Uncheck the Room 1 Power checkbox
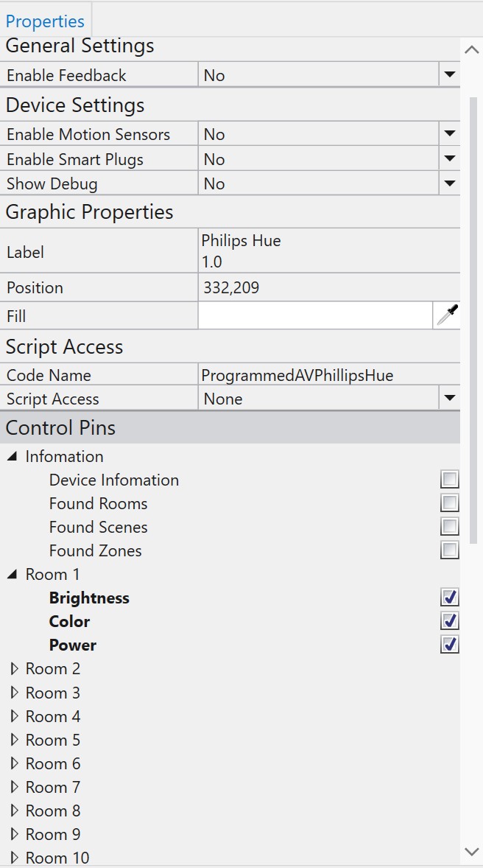Viewport: 483px width, 868px height. 449,645
